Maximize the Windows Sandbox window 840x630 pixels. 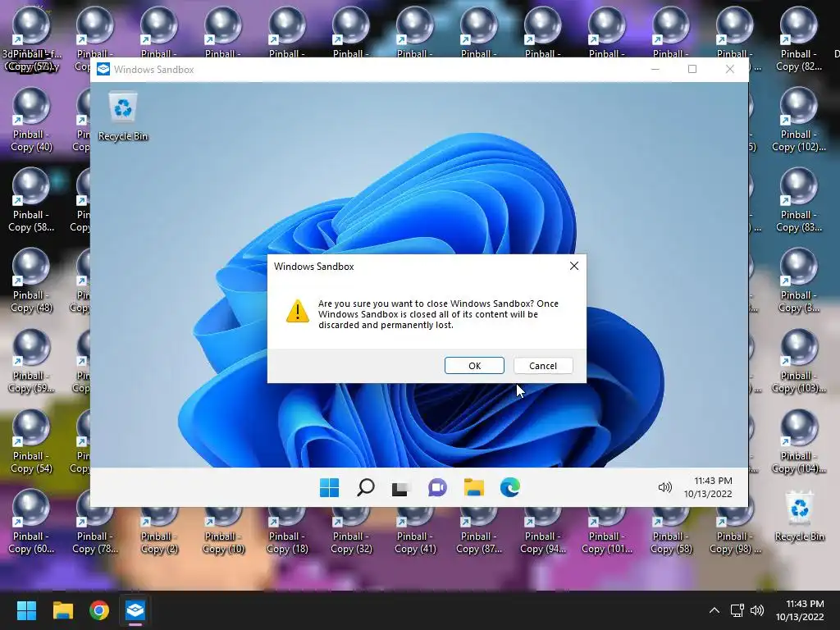tap(692, 69)
